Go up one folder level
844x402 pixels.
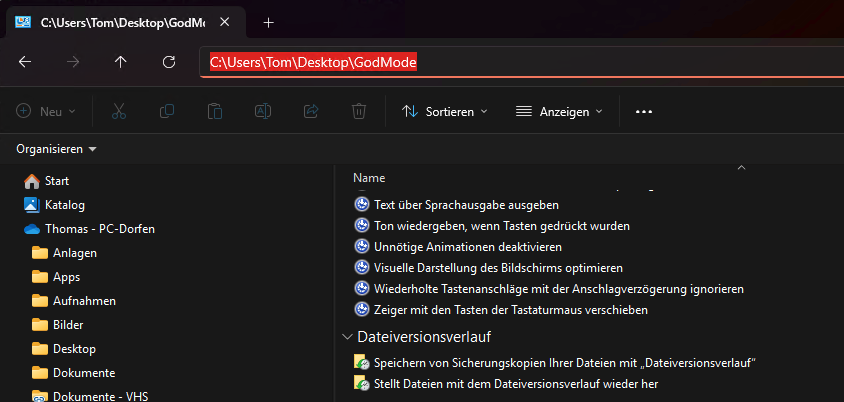pos(121,62)
